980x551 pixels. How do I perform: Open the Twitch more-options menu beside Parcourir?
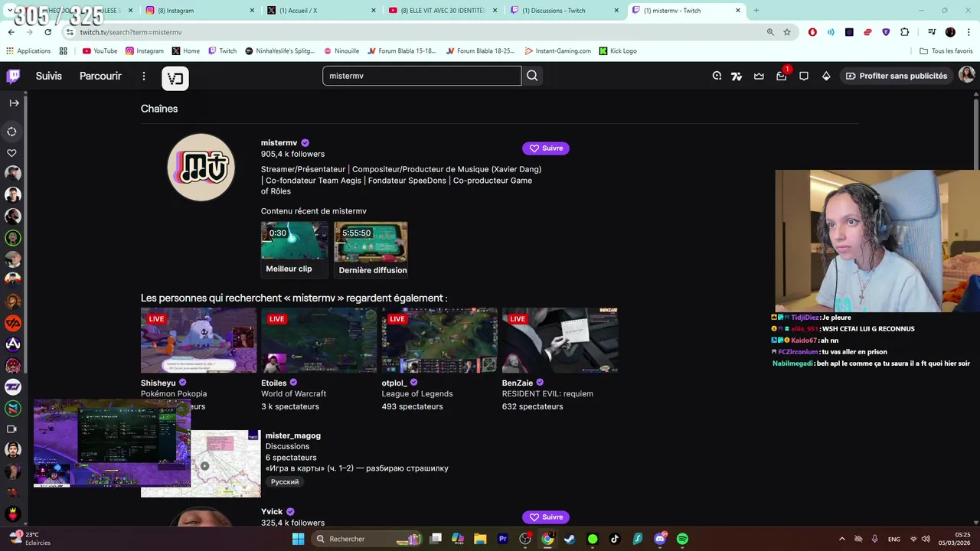143,76
